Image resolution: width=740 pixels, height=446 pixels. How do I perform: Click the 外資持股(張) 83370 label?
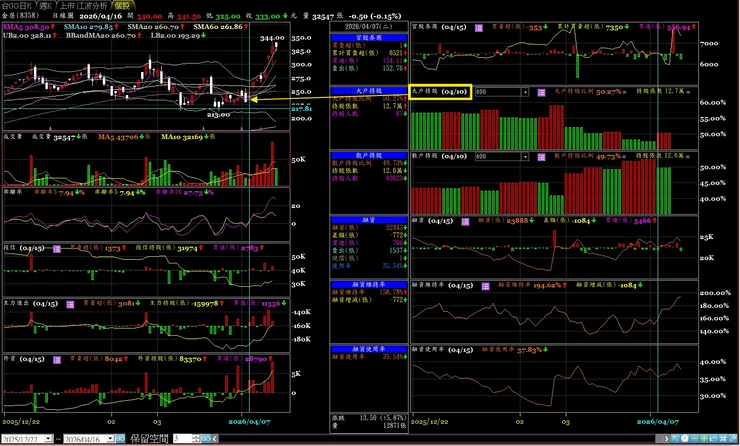(x=170, y=360)
